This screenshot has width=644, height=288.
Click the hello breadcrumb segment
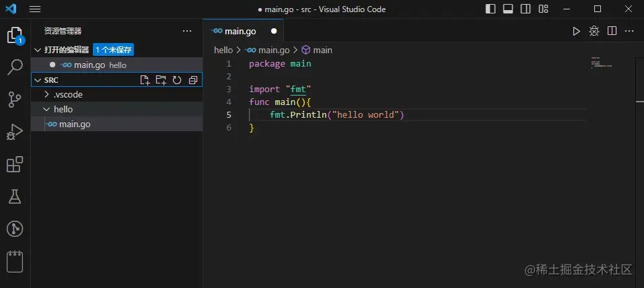coord(223,50)
